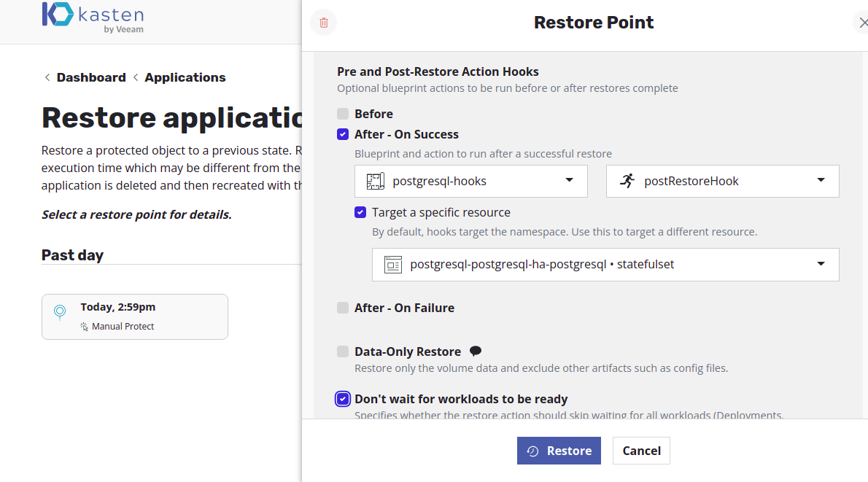
Task: Enable the Before action hook
Action: (342, 114)
